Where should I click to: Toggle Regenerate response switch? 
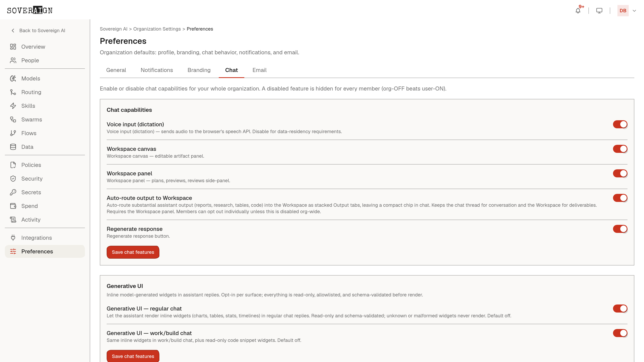point(620,229)
